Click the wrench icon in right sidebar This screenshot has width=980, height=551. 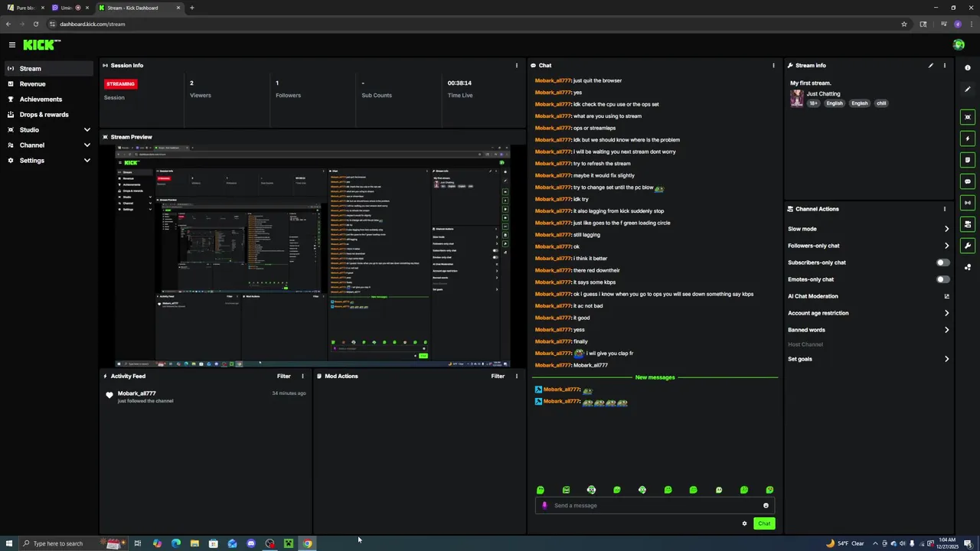pyautogui.click(x=968, y=246)
